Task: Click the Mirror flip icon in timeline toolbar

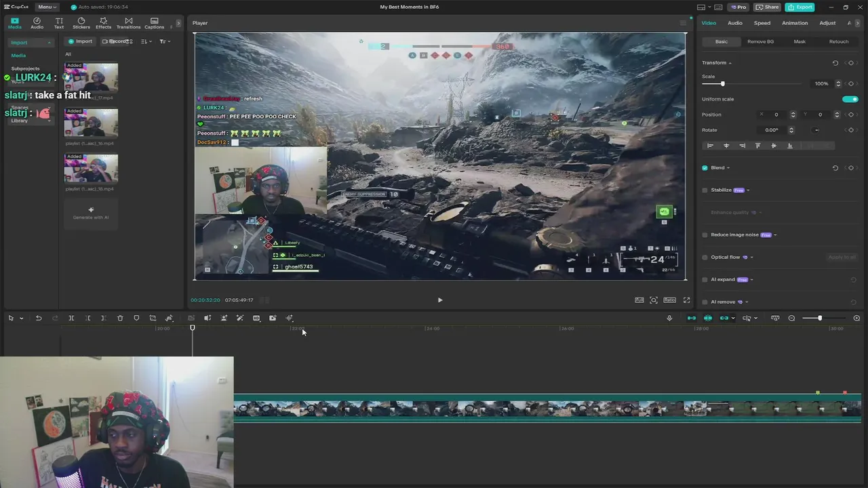Action: pyautogui.click(x=208, y=318)
